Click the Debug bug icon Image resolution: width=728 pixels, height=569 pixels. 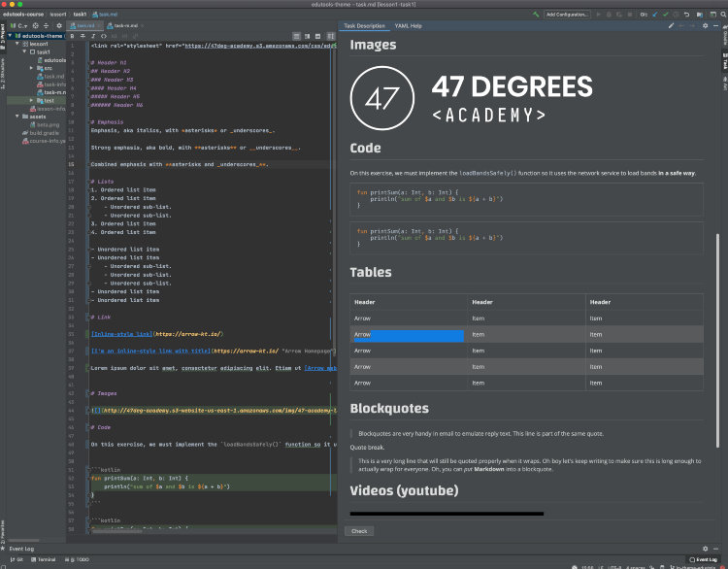click(610, 15)
